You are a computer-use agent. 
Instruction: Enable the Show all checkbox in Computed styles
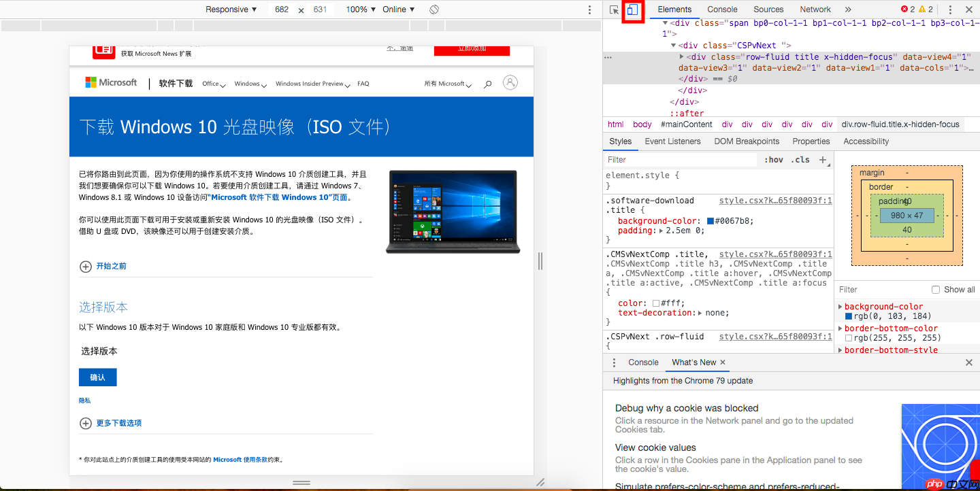[936, 289]
